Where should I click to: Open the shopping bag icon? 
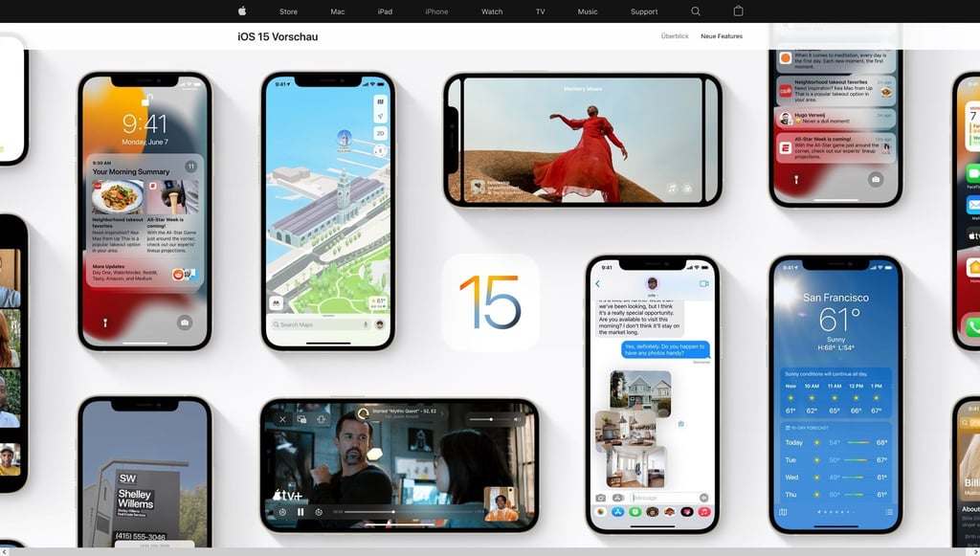click(x=738, y=11)
